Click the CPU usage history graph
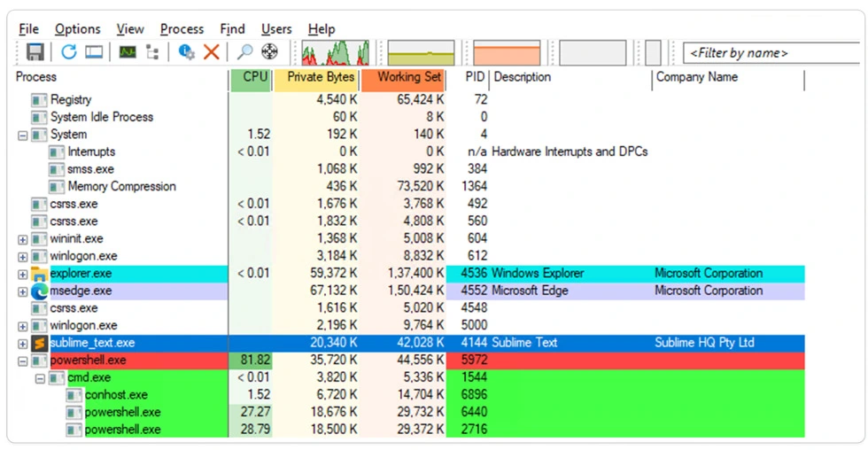Screen dimensions: 868x450 335,53
